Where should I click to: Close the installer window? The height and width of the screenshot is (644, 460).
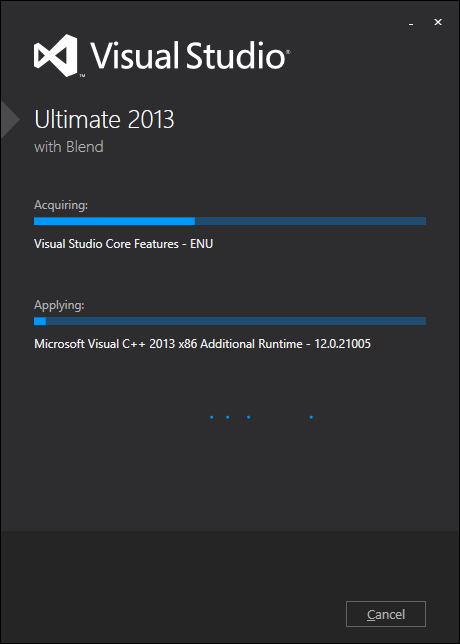point(438,22)
